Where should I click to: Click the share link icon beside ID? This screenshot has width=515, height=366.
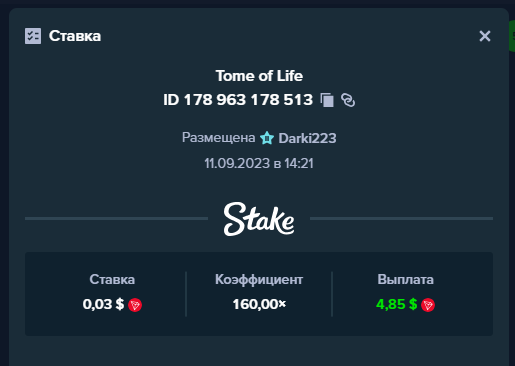coord(348,100)
